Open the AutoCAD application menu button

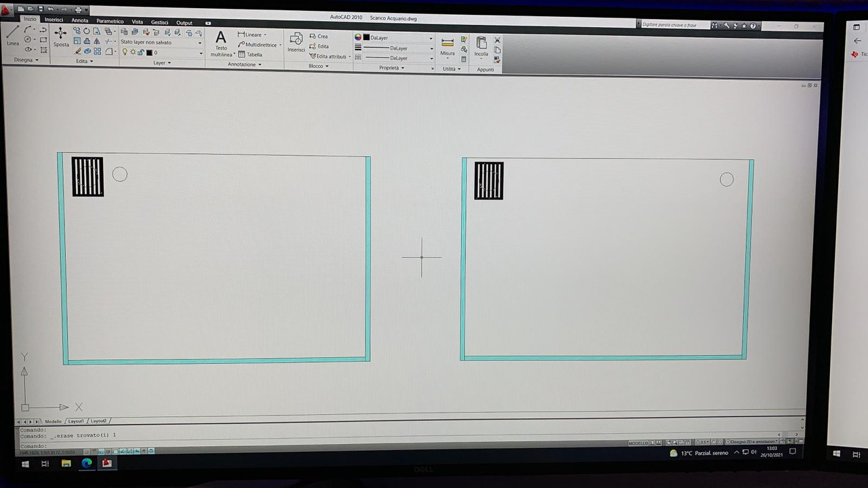pyautogui.click(x=5, y=10)
